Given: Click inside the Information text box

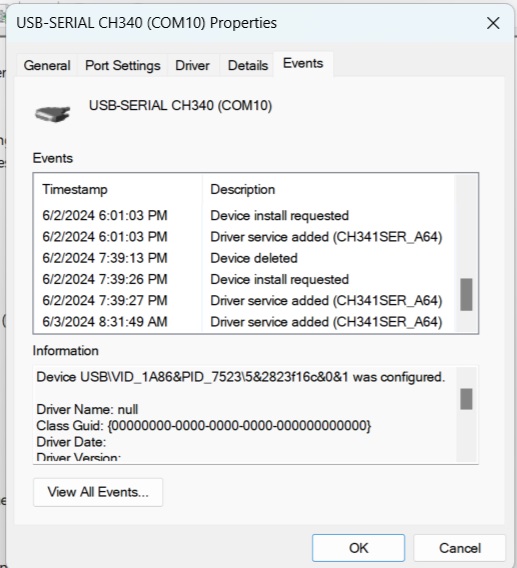Looking at the screenshot, I should click(245, 414).
